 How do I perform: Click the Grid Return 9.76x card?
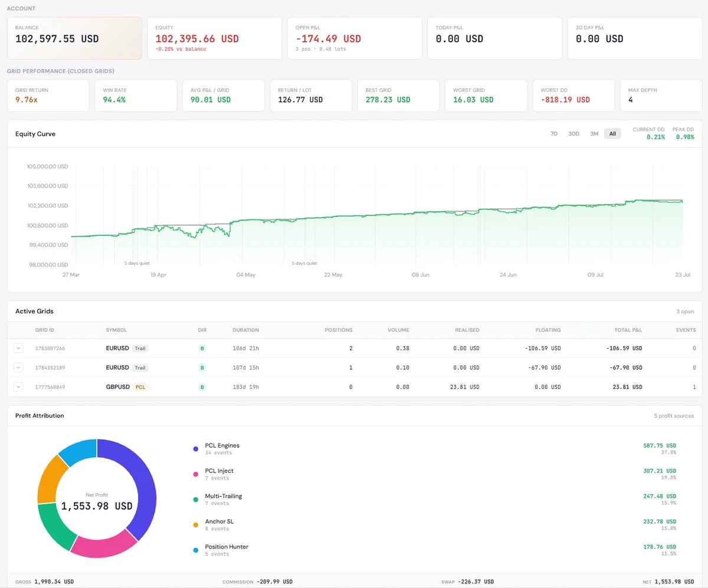[48, 96]
